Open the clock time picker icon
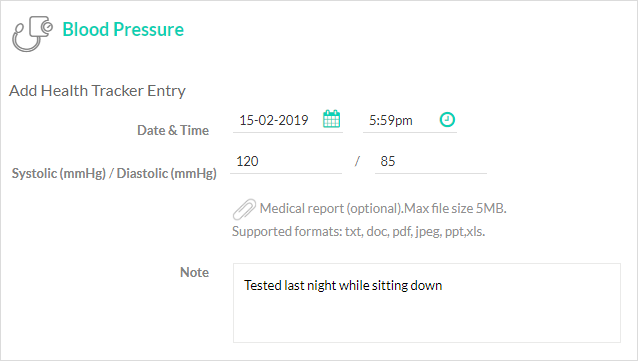The height and width of the screenshot is (361, 638). pos(447,120)
